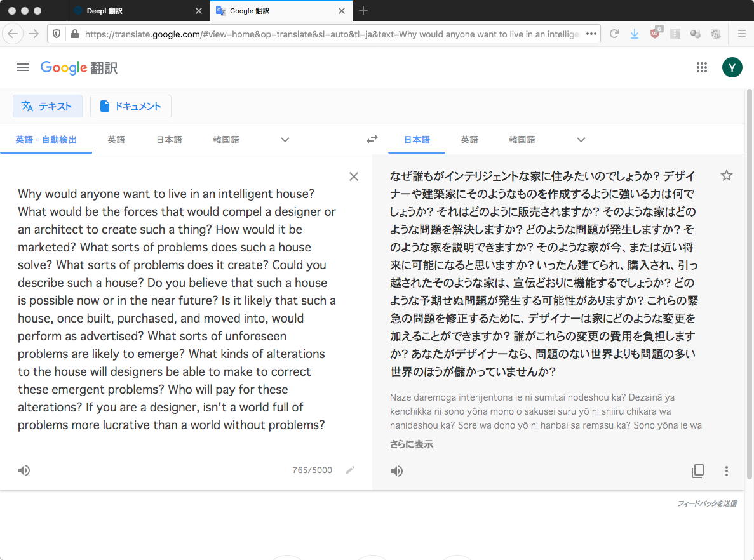Click さらに表示 to show more romanization

pos(412,444)
